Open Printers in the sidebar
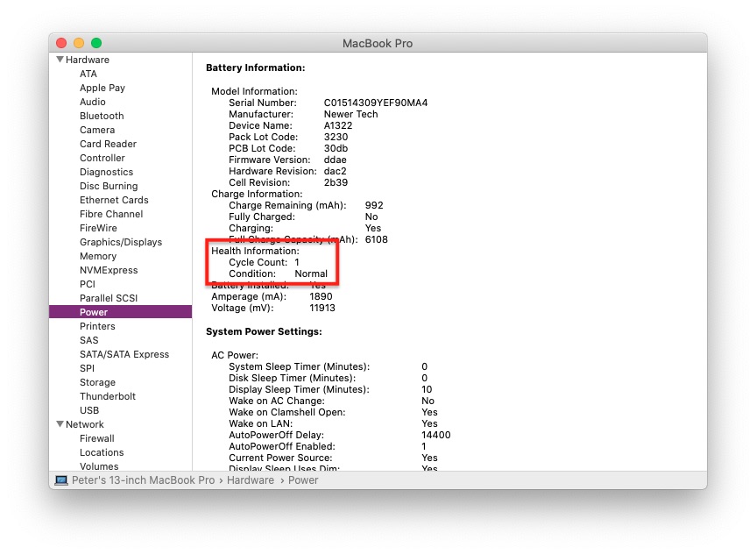This screenshot has height=554, width=756. pyautogui.click(x=97, y=326)
